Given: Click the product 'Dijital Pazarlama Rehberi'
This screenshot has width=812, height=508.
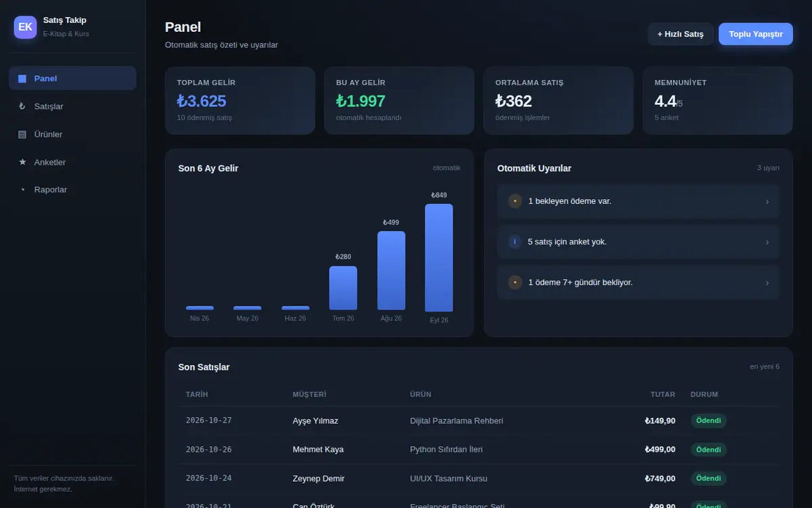Looking at the screenshot, I should [457, 421].
